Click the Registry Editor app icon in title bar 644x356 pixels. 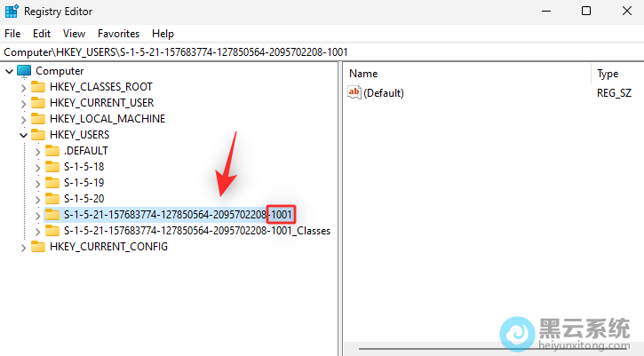12,12
